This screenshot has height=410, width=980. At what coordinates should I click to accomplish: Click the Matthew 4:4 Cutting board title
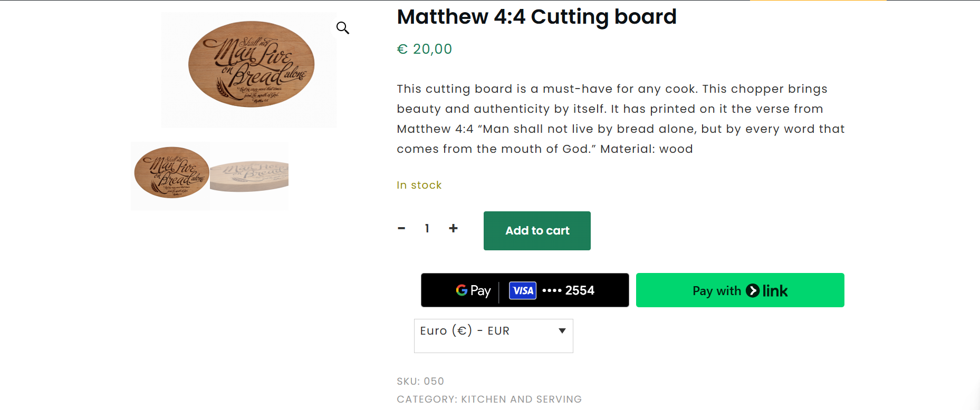(x=536, y=17)
